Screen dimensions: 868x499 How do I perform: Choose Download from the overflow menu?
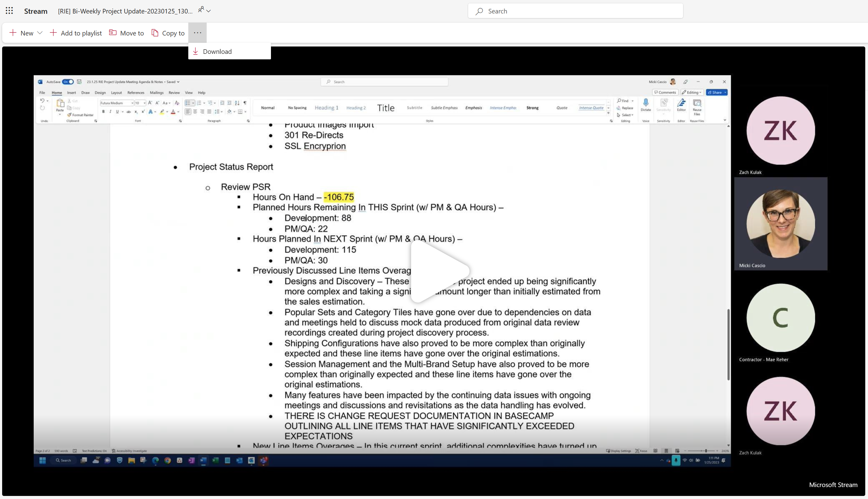click(229, 51)
